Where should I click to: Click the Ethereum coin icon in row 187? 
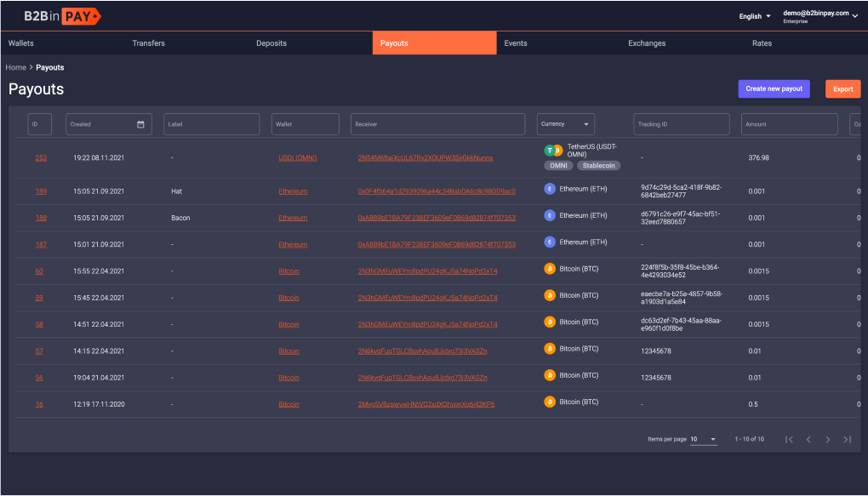(550, 242)
